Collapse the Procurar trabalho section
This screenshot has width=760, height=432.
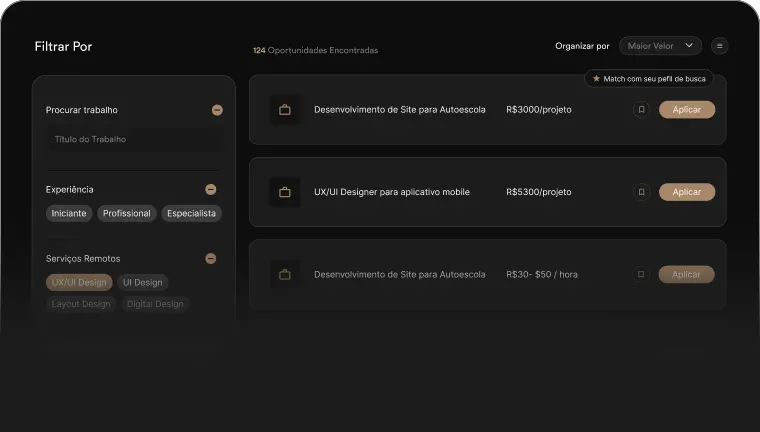[217, 110]
